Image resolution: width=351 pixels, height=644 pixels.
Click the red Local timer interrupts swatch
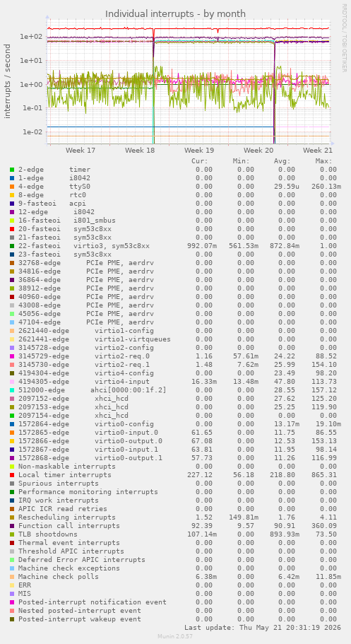point(12,475)
